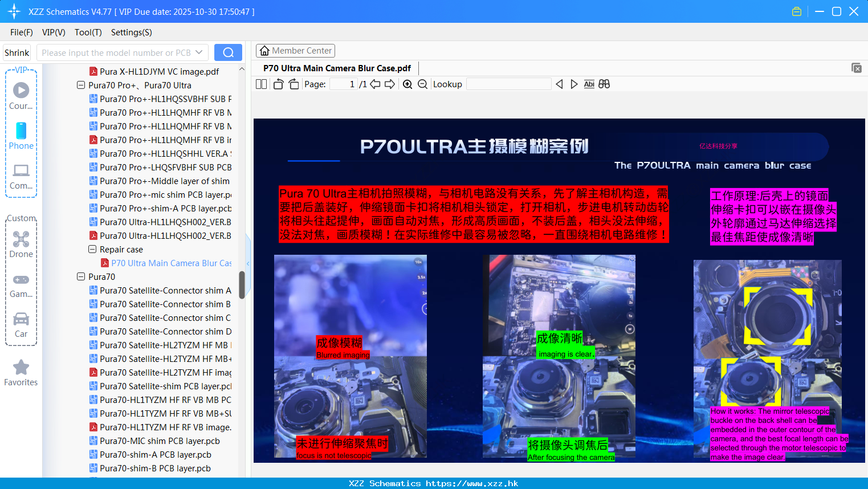868x489 pixels.
Task: Open the Settings(S) menu
Action: [x=132, y=32]
